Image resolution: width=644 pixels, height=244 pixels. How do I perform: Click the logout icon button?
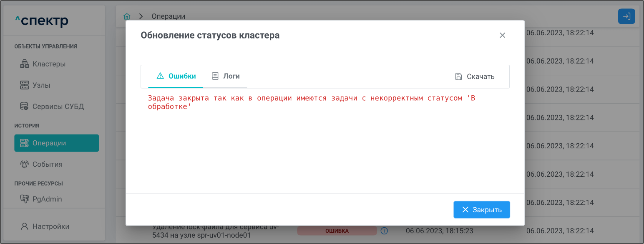click(x=626, y=16)
